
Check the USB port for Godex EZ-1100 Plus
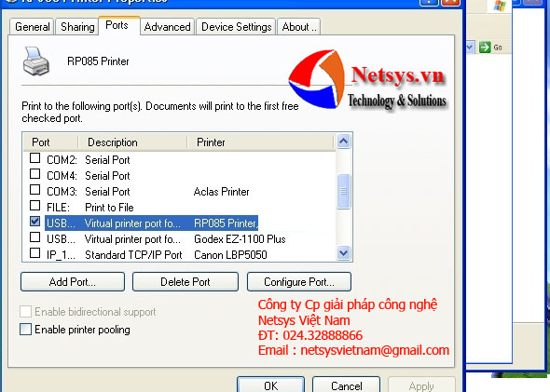tap(34, 237)
